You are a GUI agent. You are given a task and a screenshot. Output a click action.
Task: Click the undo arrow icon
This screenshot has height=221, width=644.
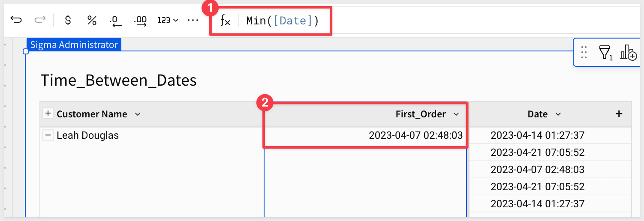pos(16,20)
